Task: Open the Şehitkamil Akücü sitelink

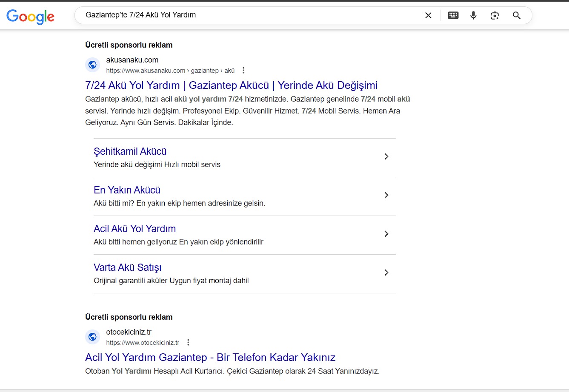Action: (130, 151)
